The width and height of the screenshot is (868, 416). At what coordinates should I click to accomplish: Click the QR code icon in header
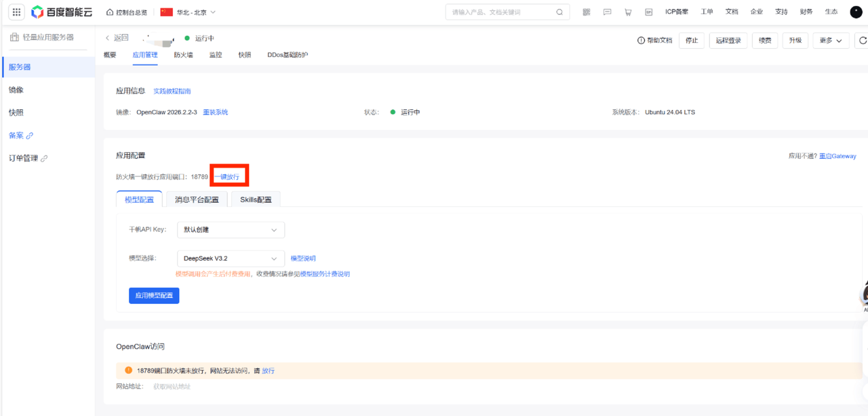pyautogui.click(x=587, y=12)
